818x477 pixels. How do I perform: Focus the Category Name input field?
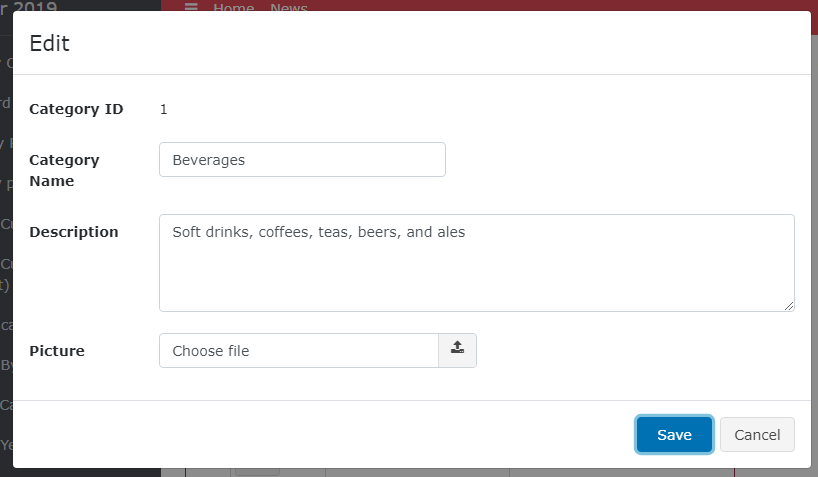click(x=302, y=160)
